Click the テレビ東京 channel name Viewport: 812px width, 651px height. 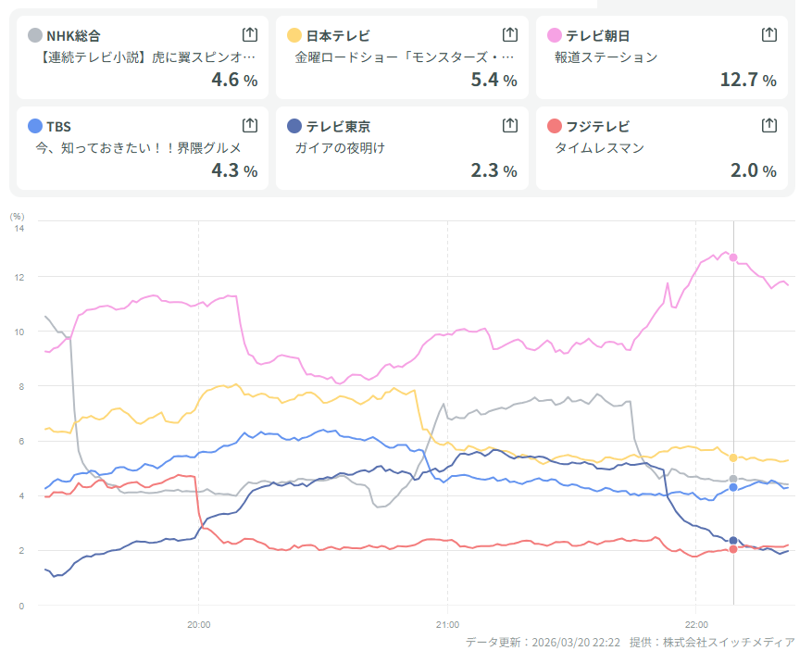[338, 126]
